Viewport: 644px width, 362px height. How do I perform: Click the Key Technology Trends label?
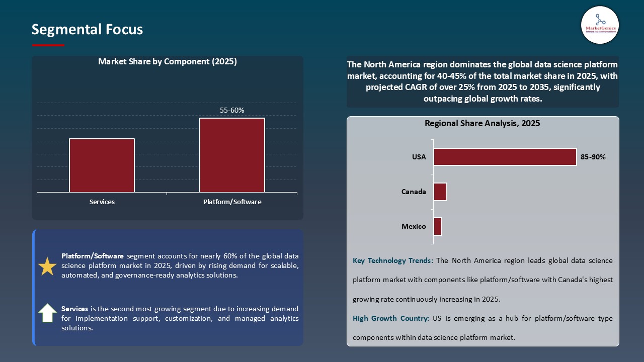(x=392, y=260)
